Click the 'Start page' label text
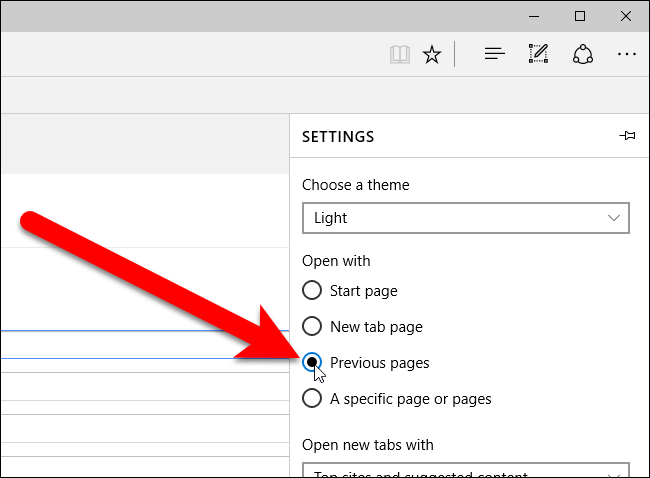 pyautogui.click(x=364, y=291)
